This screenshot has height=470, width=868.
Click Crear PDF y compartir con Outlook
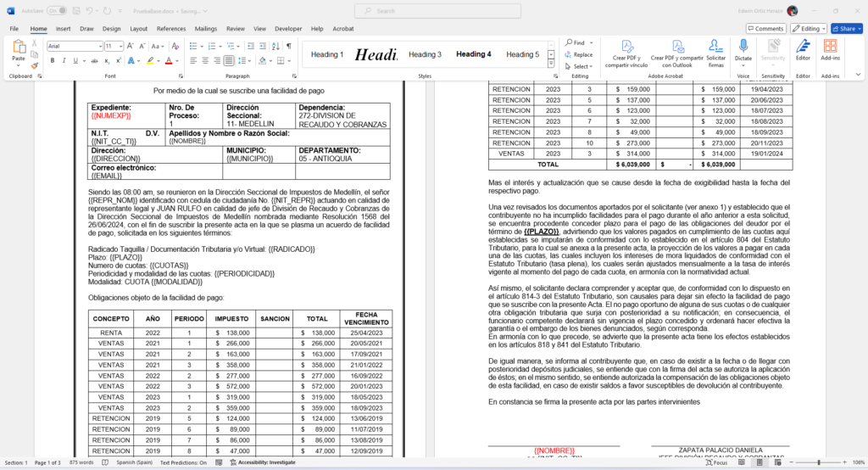tap(676, 53)
